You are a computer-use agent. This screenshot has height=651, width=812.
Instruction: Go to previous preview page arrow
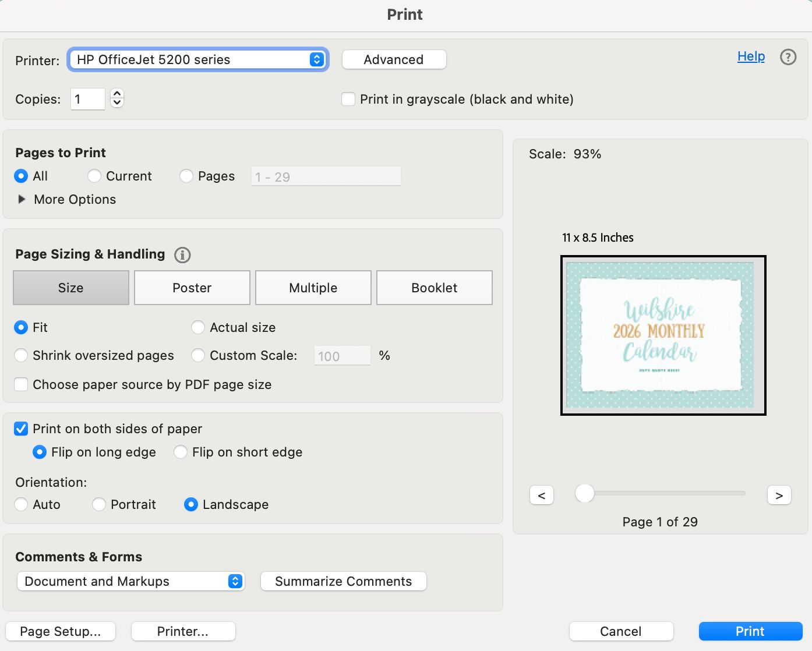(x=542, y=496)
